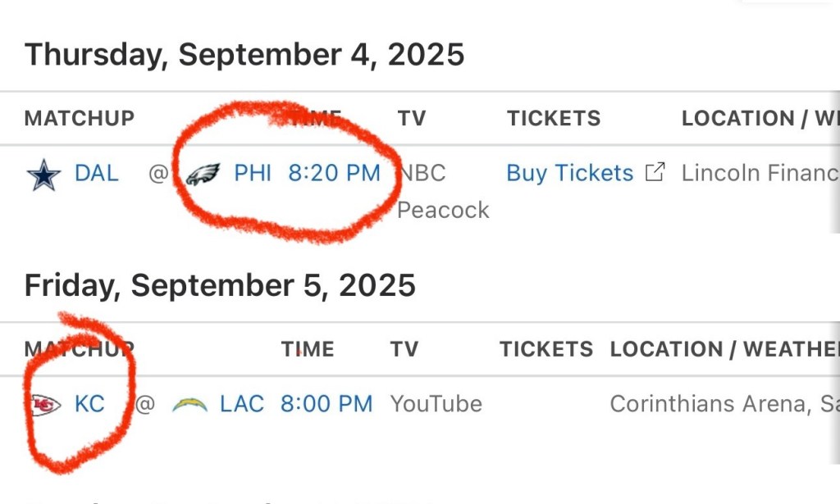Click the Thursday, September 4, 2025 heading

(244, 55)
